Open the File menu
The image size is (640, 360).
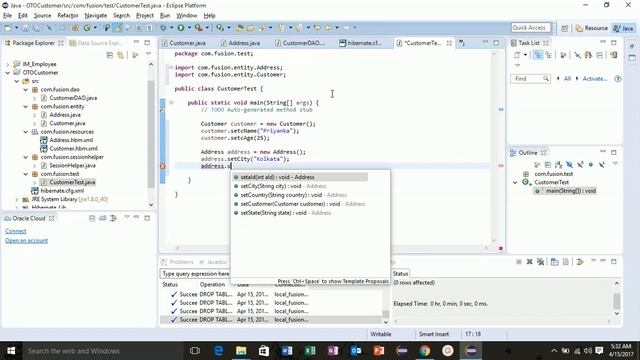point(7,16)
